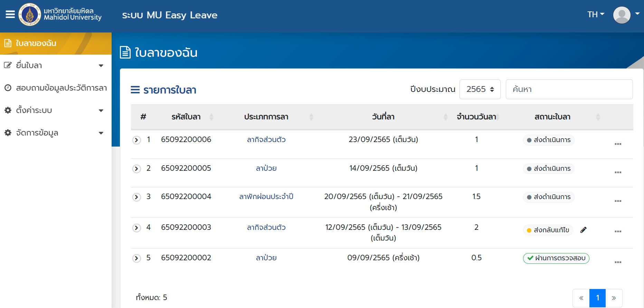This screenshot has width=644, height=308.
Task: Open three-dot actions menu for leave 65092200006
Action: pos(618,144)
